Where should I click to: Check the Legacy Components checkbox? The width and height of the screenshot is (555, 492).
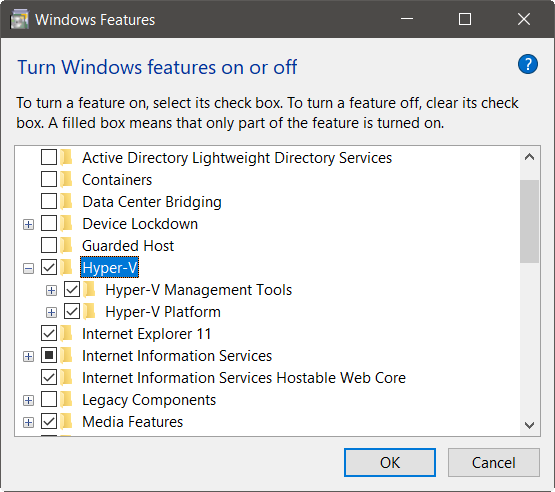point(49,400)
